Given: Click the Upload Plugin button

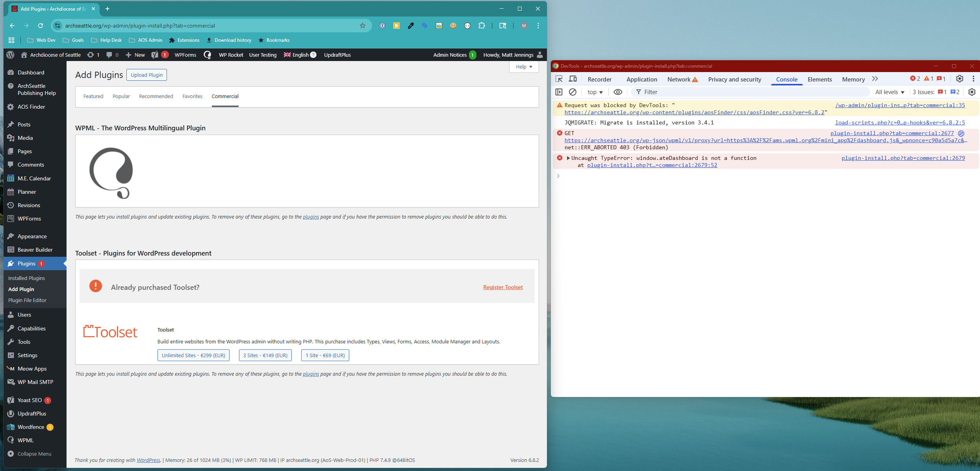Looking at the screenshot, I should [x=146, y=75].
